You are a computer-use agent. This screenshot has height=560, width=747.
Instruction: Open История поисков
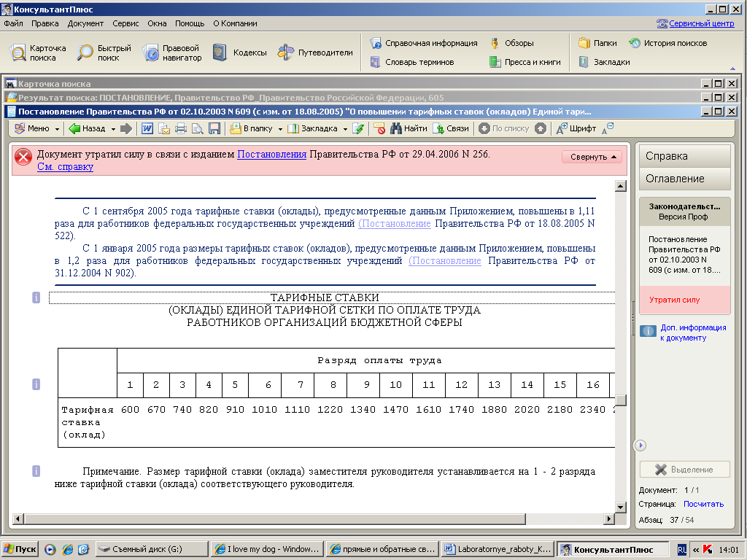(668, 43)
